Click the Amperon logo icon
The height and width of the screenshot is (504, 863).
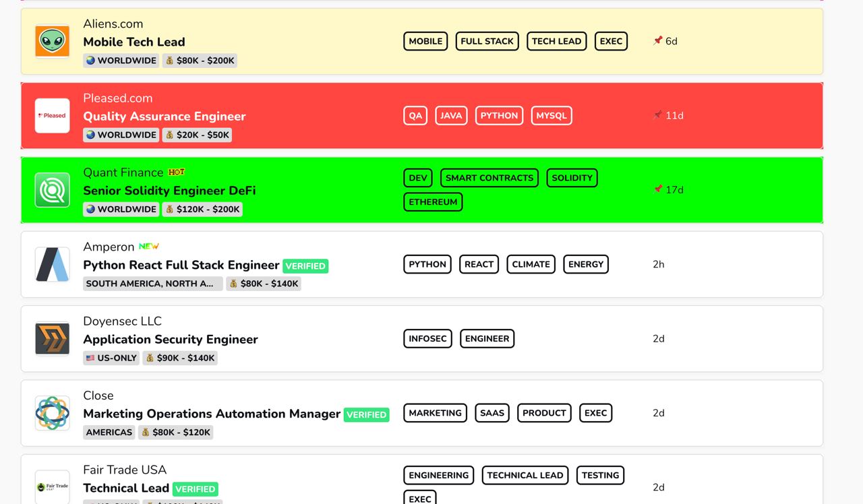(53, 264)
